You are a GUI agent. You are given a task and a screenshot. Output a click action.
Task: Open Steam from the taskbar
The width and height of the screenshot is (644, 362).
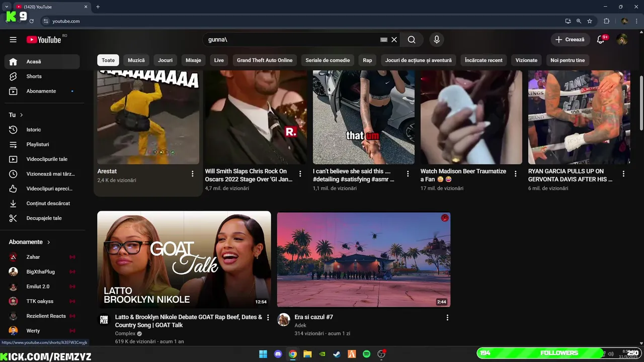[337, 354]
